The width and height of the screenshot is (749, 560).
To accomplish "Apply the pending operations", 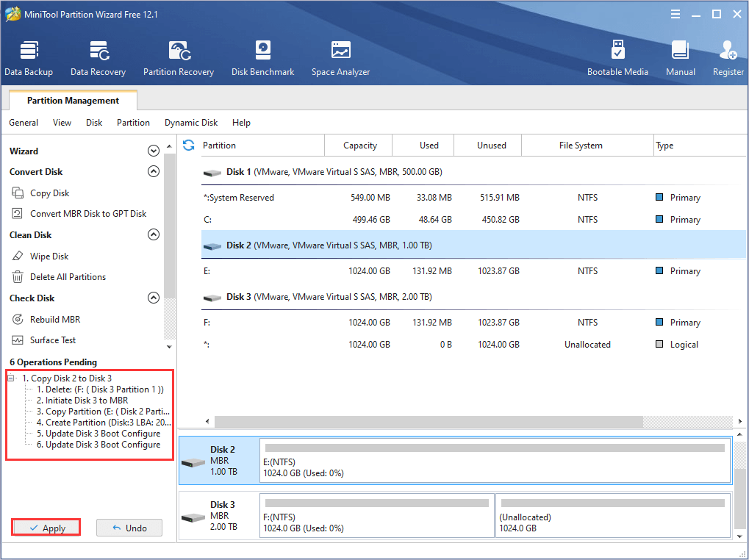I will [x=46, y=528].
